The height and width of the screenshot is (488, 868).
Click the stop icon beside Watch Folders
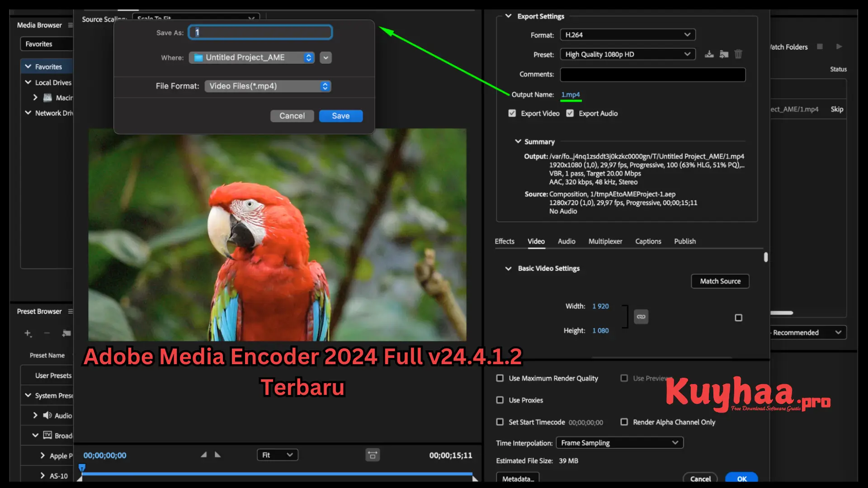pyautogui.click(x=821, y=46)
